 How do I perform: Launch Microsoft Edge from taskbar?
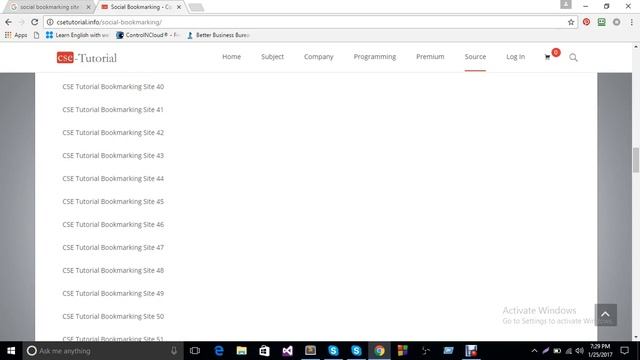point(219,351)
